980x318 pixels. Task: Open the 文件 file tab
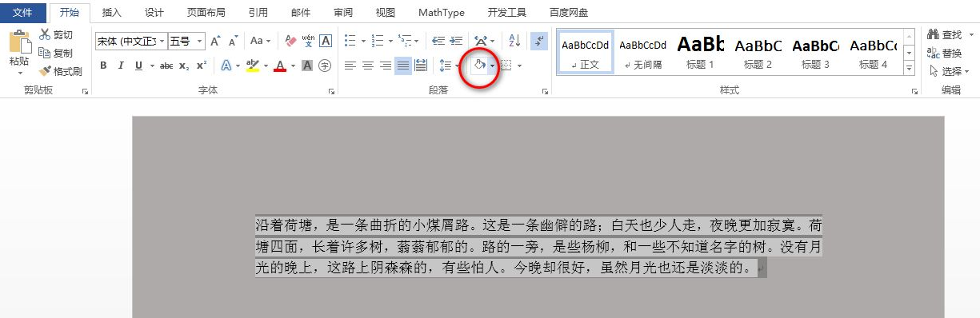[23, 12]
